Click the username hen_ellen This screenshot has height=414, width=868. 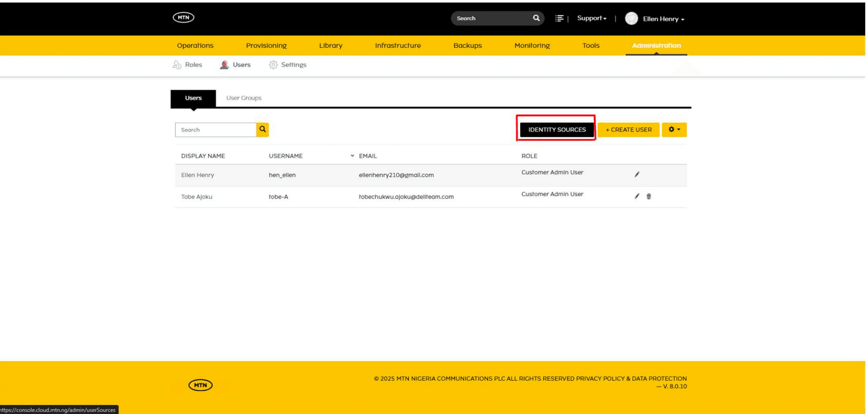click(x=283, y=175)
